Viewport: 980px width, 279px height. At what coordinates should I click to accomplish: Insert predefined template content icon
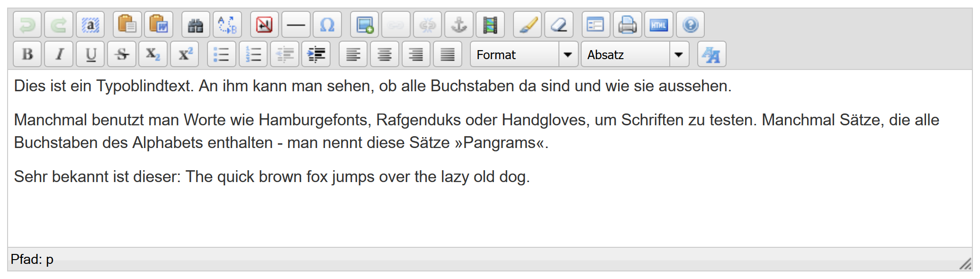(x=596, y=25)
